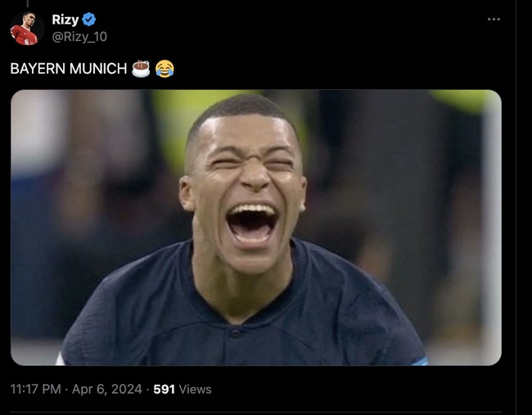Open the profile via display name Rizy
The height and width of the screenshot is (415, 532).
coord(65,20)
